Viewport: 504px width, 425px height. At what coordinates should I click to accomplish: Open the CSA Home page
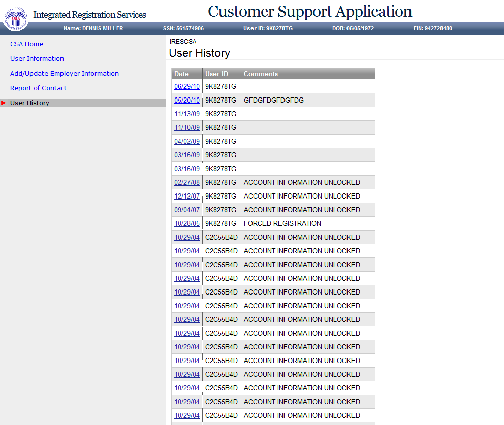click(27, 44)
